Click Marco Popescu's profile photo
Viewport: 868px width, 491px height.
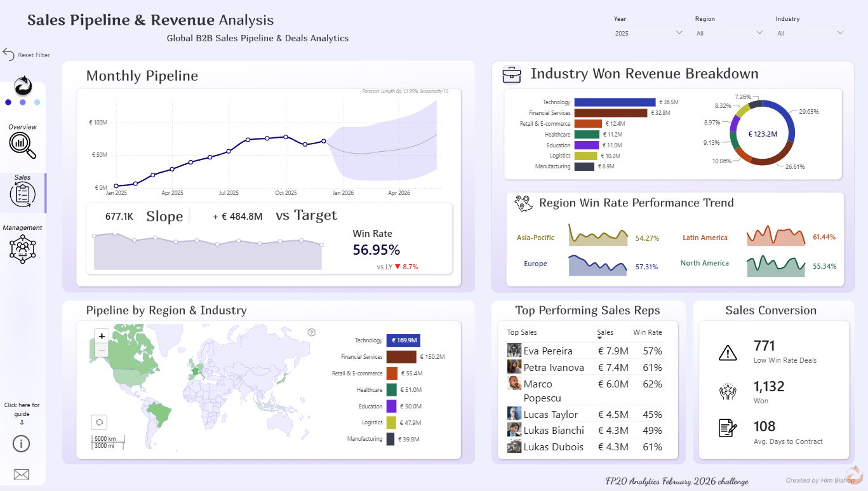[514, 383]
